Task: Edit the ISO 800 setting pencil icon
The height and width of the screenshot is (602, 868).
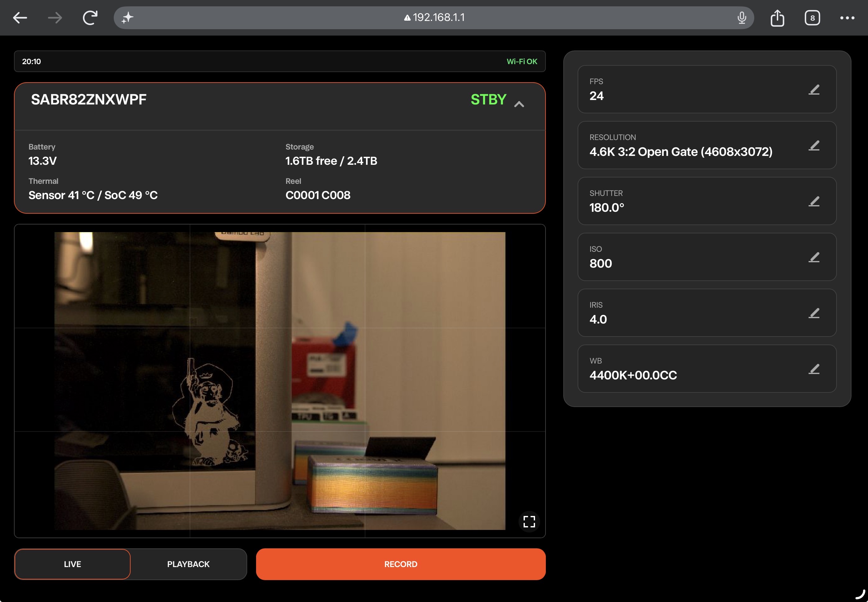Action: click(814, 257)
